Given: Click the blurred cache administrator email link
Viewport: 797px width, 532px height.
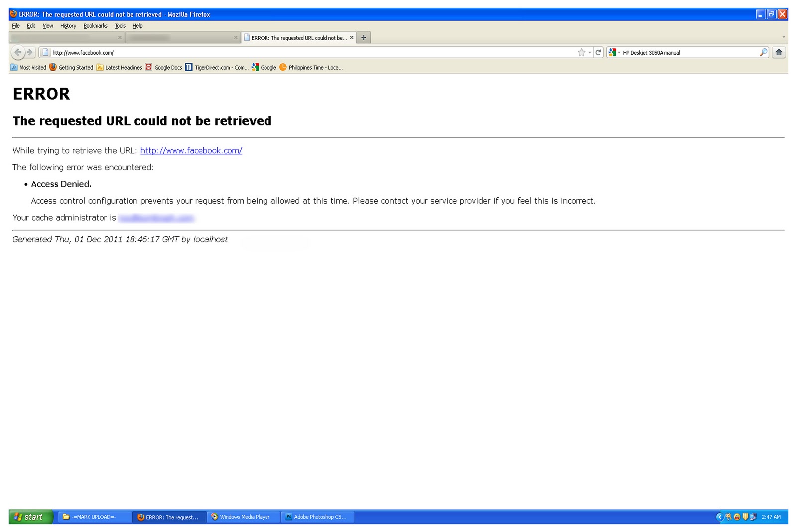Looking at the screenshot, I should 156,218.
